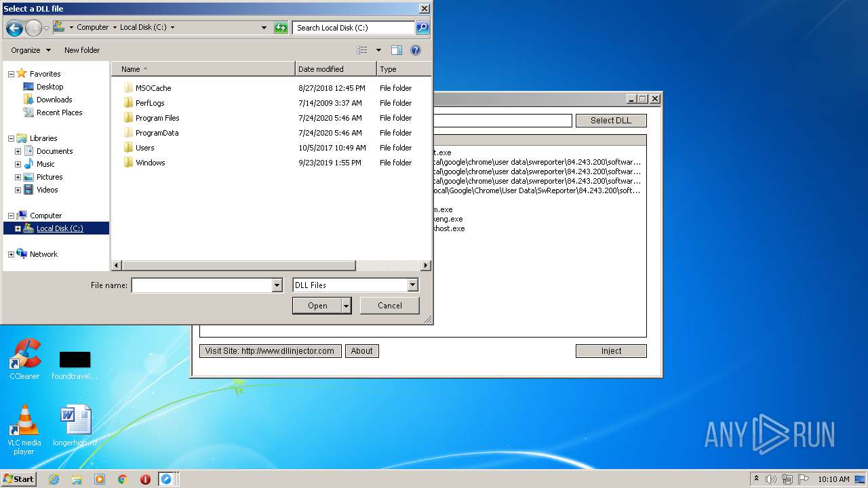The width and height of the screenshot is (868, 488).
Task: Click the Select DLL button
Action: click(611, 121)
